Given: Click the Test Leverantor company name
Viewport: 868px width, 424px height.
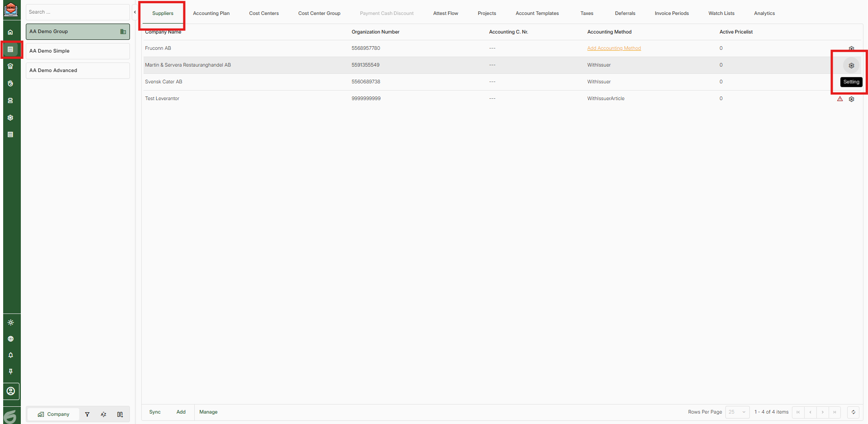Looking at the screenshot, I should (x=162, y=99).
